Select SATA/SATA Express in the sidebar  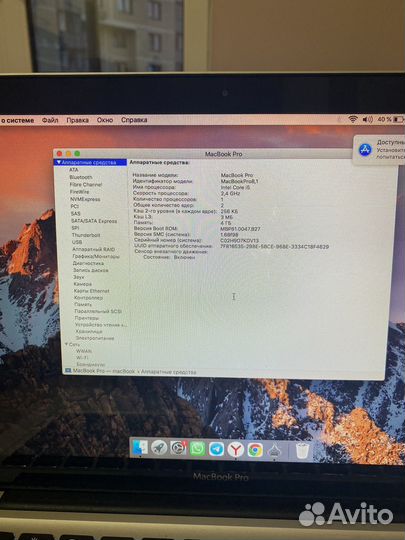pos(94,221)
